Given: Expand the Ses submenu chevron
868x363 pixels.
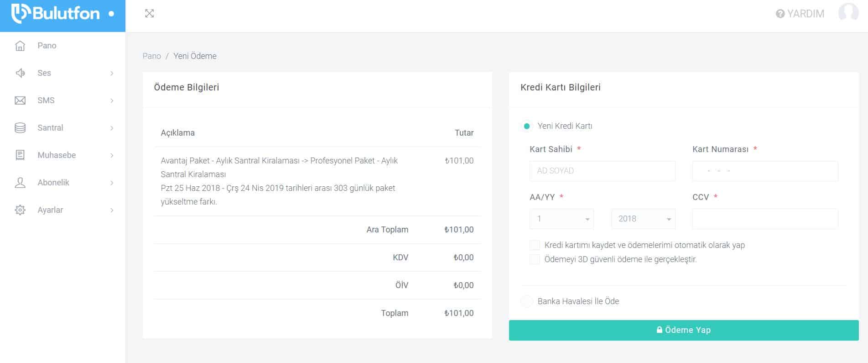Looking at the screenshot, I should tap(112, 73).
